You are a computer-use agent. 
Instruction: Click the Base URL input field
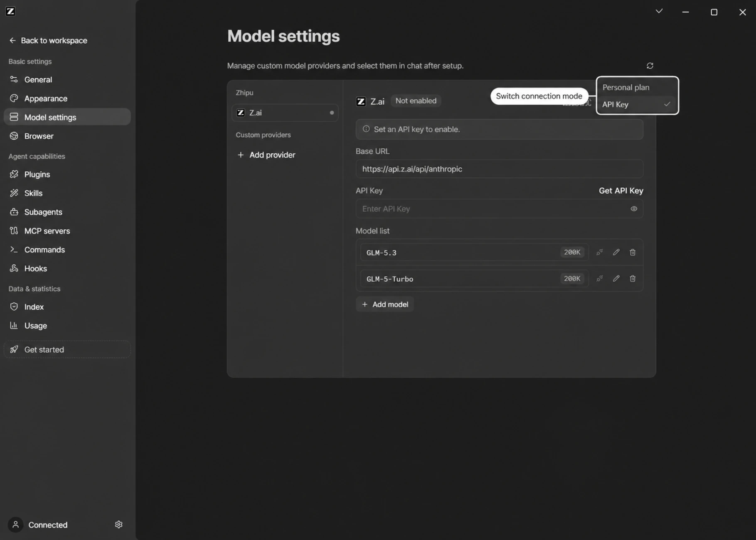[499, 169]
